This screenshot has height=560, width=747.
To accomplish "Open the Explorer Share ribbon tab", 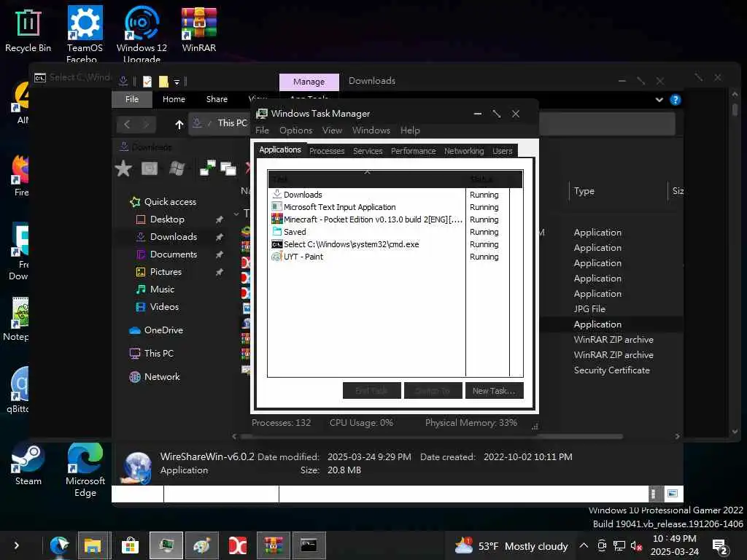I will (x=217, y=99).
